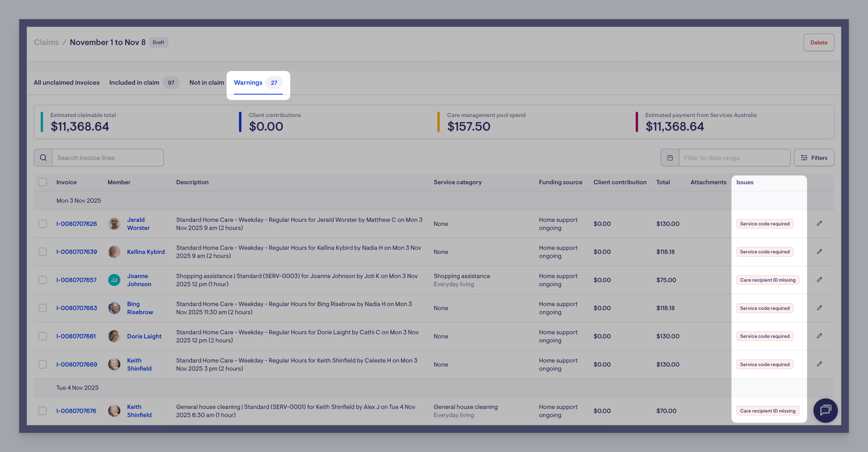Click the edit pencil for invoice I-0080707626
Screen dimensions: 868x452
click(x=819, y=223)
